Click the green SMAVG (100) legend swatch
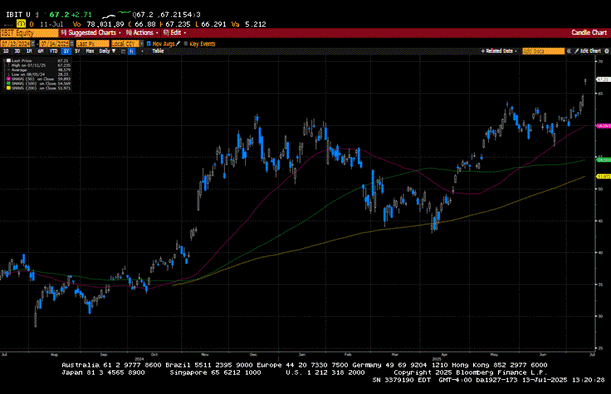611x394 pixels. pos(8,84)
